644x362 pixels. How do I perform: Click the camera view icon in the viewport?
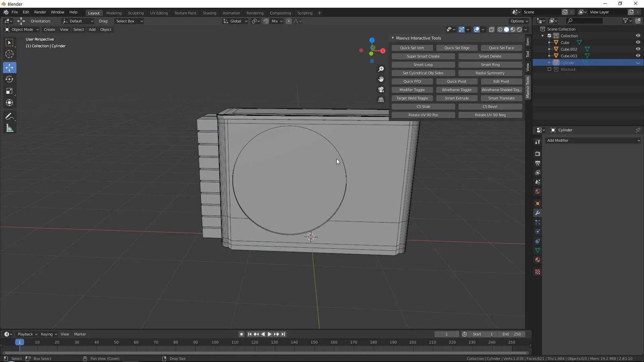tap(381, 89)
